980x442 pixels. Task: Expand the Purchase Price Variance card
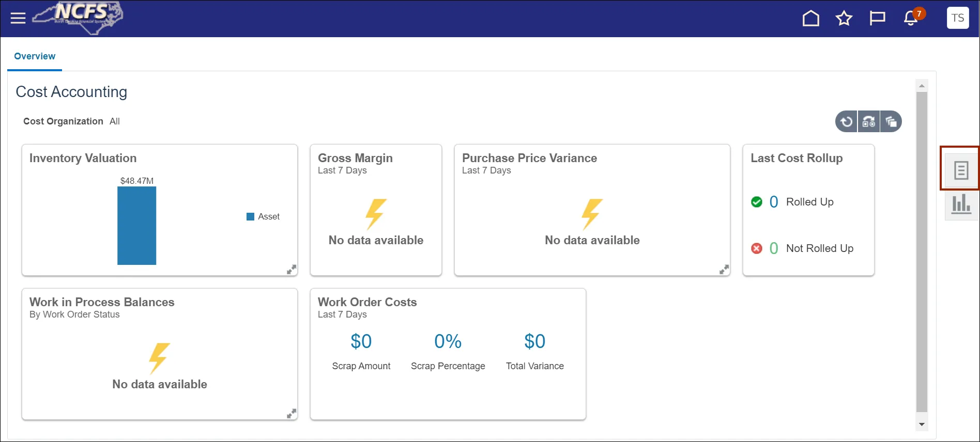pyautogui.click(x=724, y=270)
